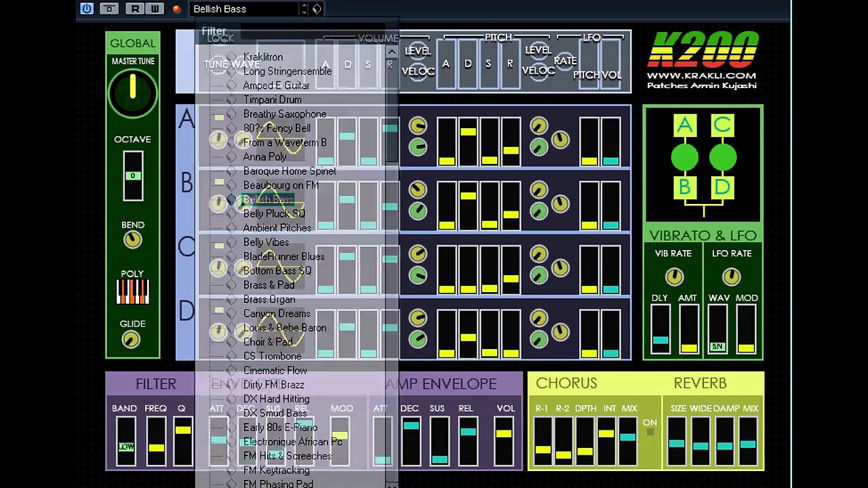
Task: Choose CS Trombone preset
Action: tap(273, 356)
